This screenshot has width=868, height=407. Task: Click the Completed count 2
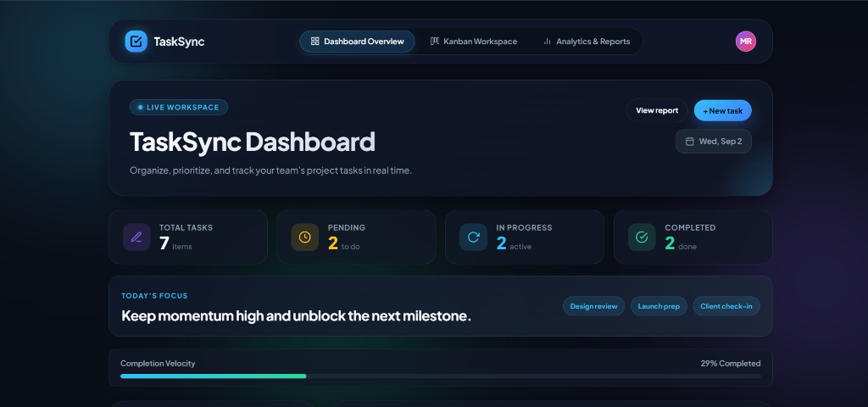pos(670,243)
